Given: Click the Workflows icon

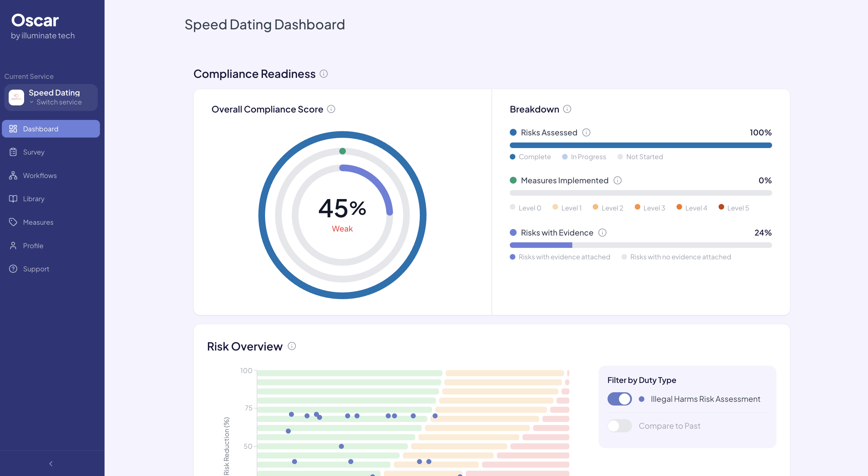Looking at the screenshot, I should (x=13, y=175).
